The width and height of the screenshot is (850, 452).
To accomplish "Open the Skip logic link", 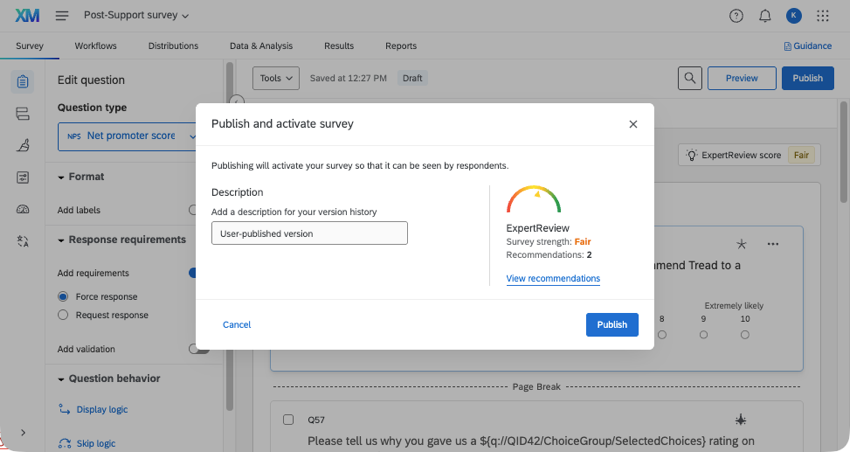I will (x=96, y=443).
